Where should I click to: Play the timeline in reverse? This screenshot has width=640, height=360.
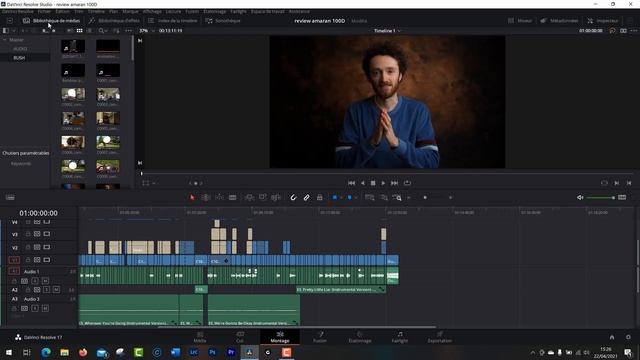(x=362, y=183)
